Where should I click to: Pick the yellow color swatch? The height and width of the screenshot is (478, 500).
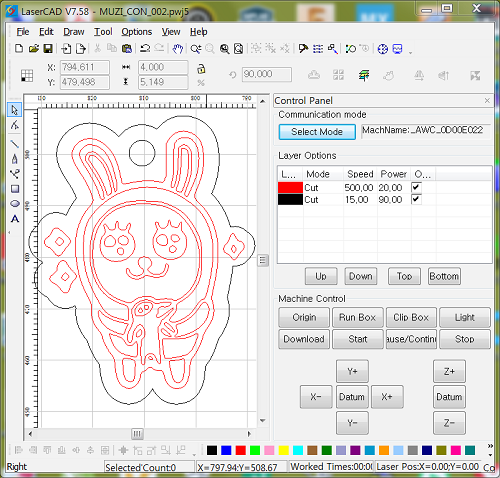click(283, 450)
